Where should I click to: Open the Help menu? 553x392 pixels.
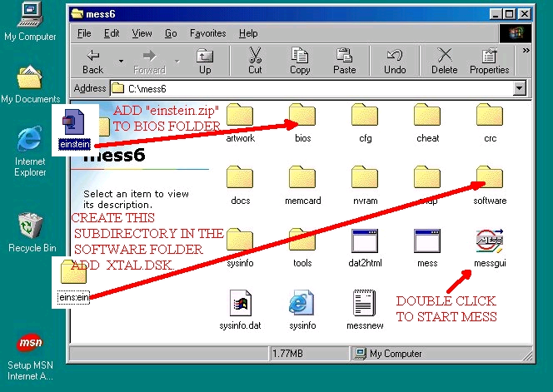248,33
